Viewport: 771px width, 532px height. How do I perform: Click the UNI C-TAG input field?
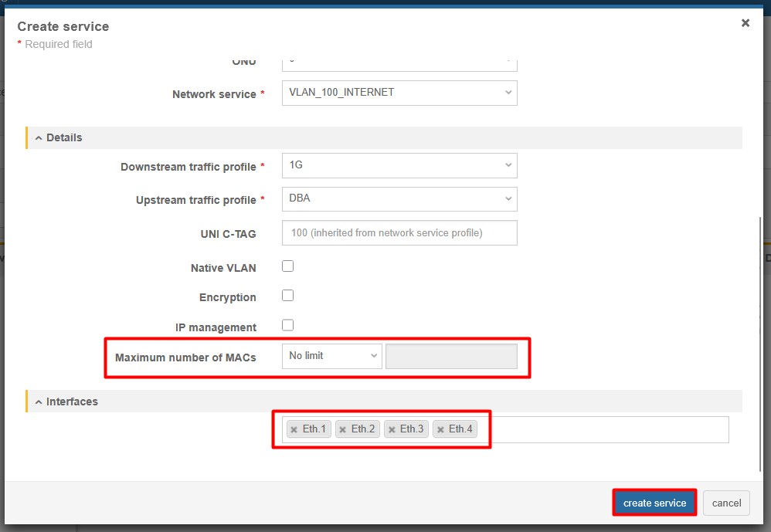(x=399, y=233)
